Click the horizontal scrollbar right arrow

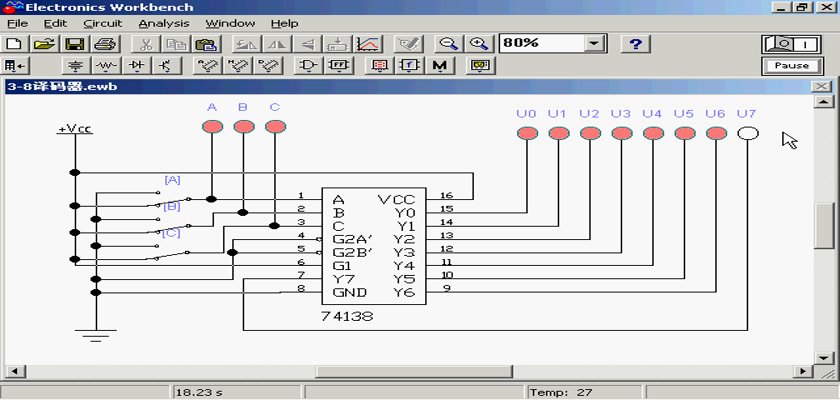coord(802,371)
